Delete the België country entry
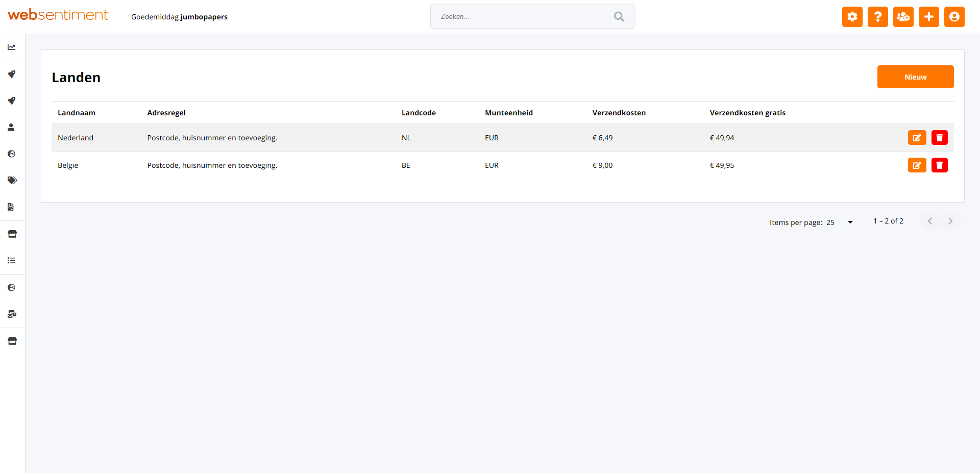The height and width of the screenshot is (473, 980). [939, 165]
